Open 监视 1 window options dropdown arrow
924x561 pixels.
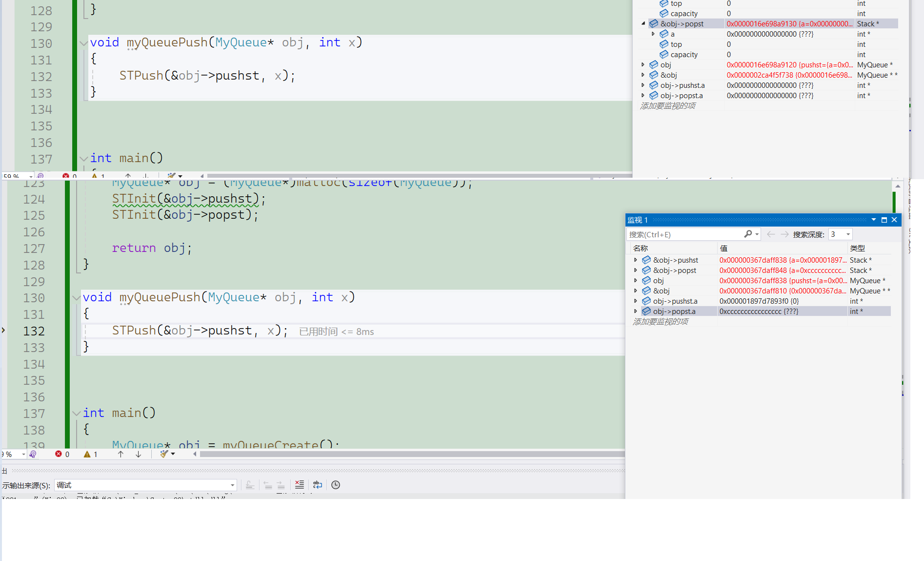873,220
